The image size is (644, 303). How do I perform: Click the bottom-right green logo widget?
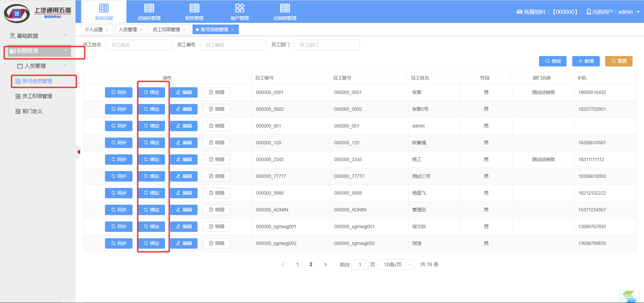[629, 296]
